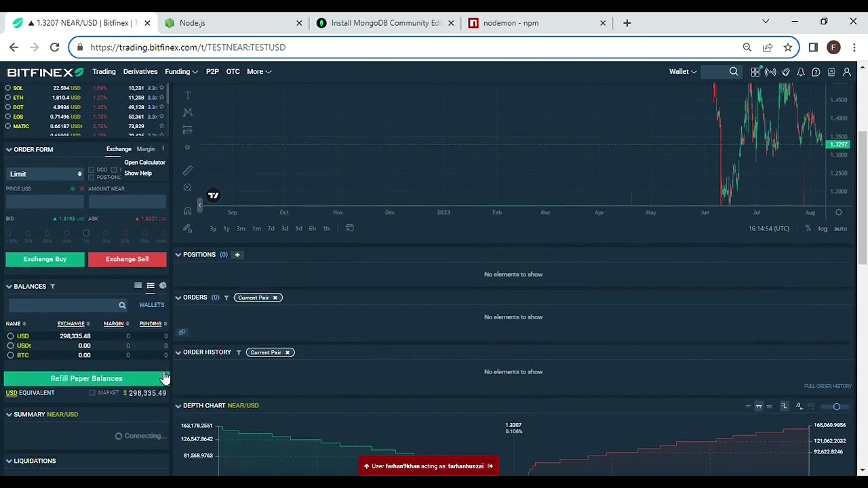This screenshot has height=488, width=868.
Task: Select the BTC balance radio button
Action: tap(10, 355)
